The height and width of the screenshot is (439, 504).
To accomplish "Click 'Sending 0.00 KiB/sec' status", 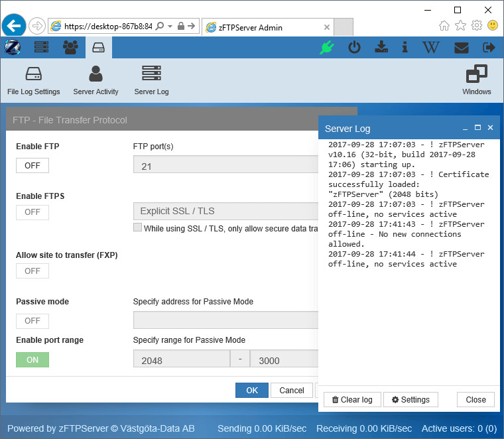I will pos(262,428).
